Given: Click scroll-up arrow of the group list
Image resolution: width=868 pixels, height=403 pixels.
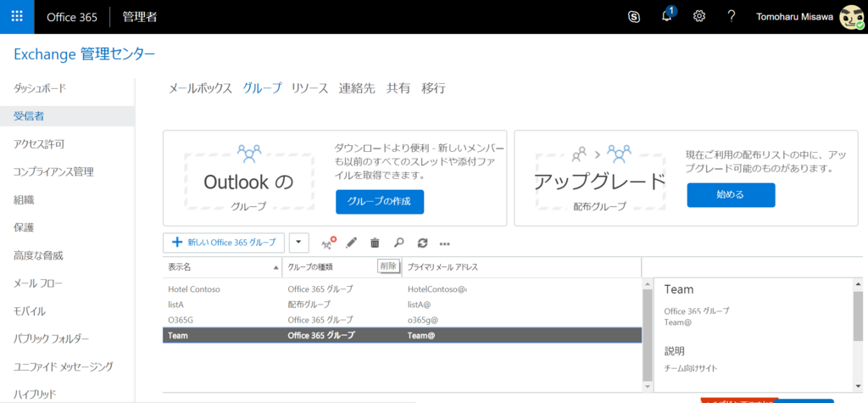Looking at the screenshot, I should [648, 284].
